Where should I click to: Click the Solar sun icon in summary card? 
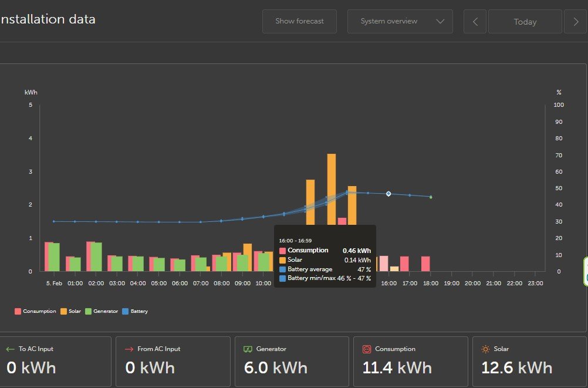coord(485,349)
